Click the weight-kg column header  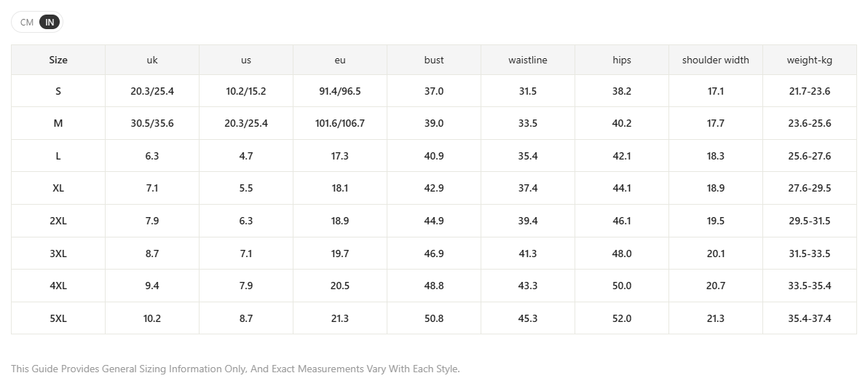[809, 60]
